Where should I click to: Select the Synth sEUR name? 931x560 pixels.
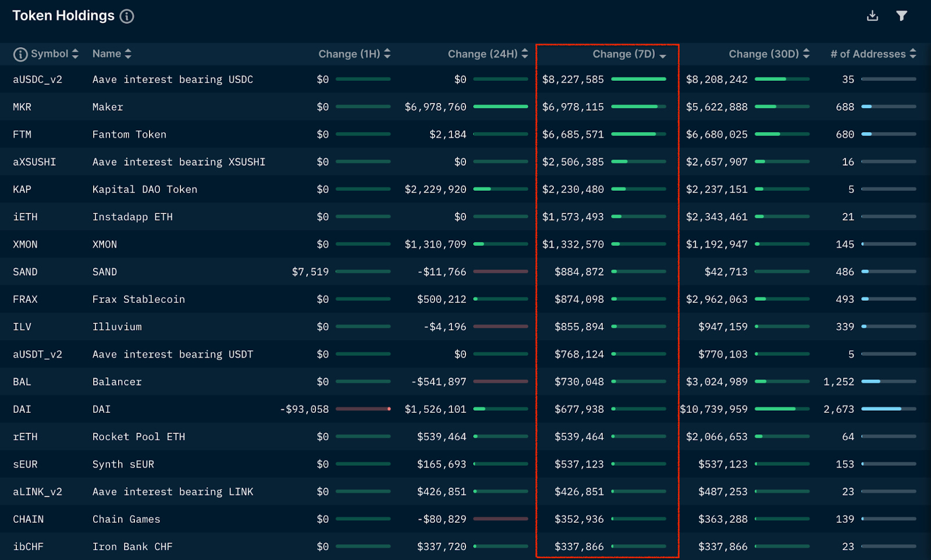click(123, 465)
